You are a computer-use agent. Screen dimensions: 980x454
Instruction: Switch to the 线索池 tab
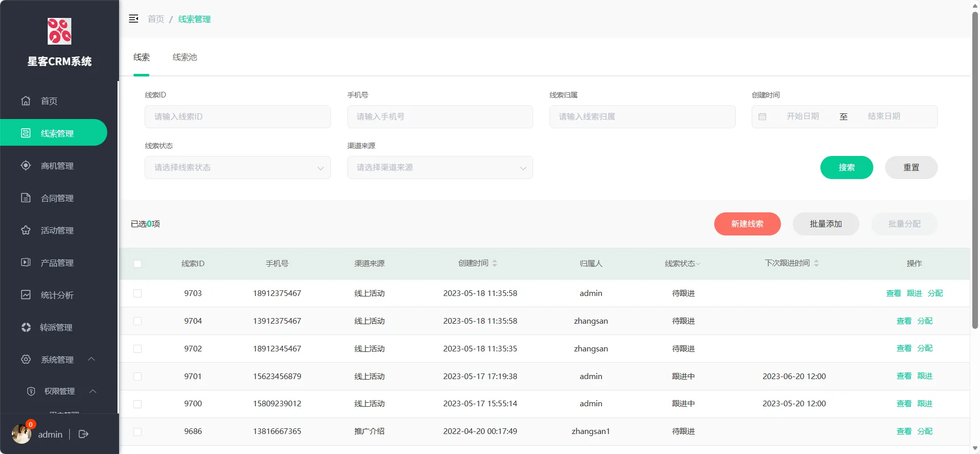tap(185, 57)
